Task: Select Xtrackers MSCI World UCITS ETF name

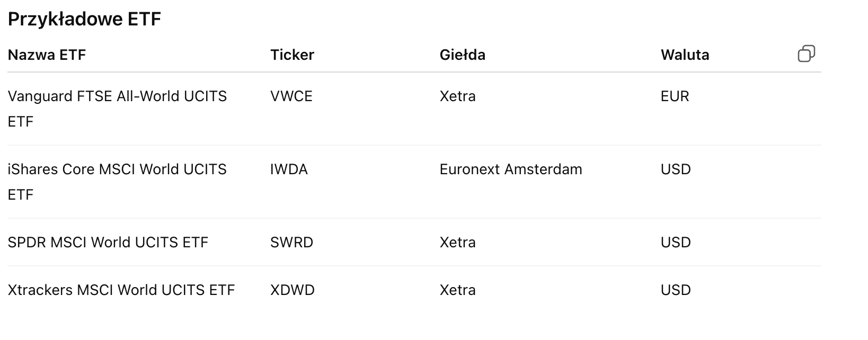Action: point(121,290)
